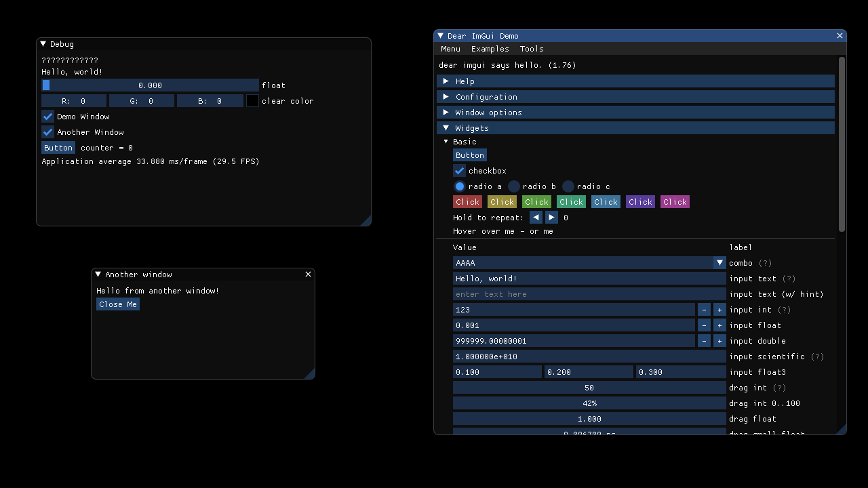Click the yellow Click button
This screenshot has height=488, width=868.
502,202
